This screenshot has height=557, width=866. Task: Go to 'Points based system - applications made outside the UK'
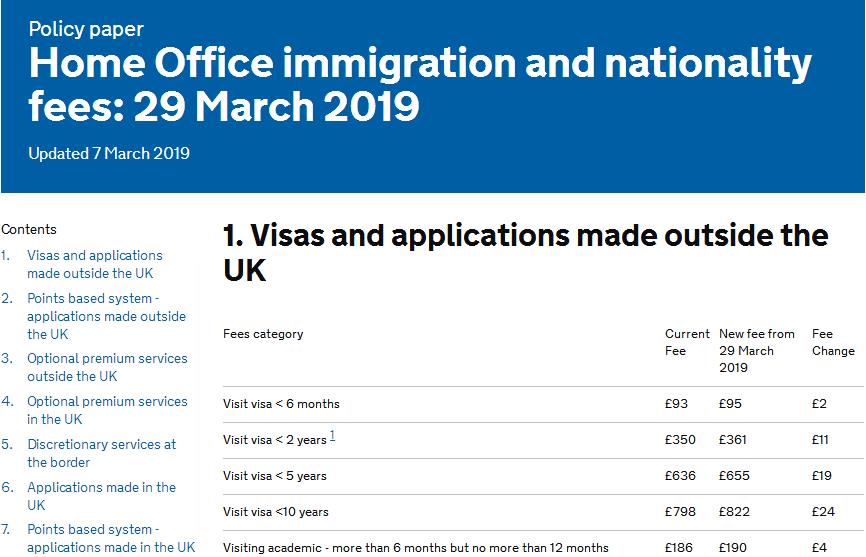click(106, 316)
